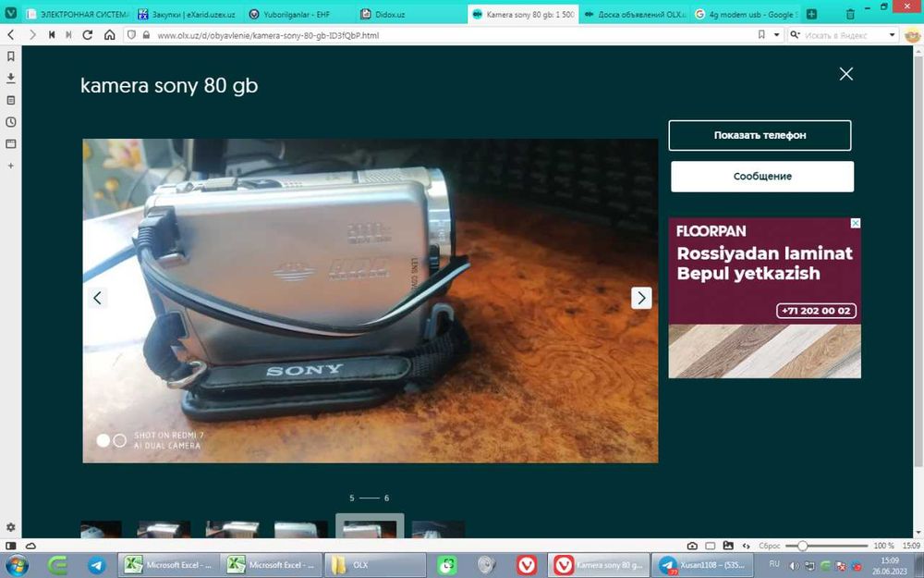Open Xusan1108 Telegram taskbar window
The height and width of the screenshot is (578, 924).
click(x=701, y=565)
